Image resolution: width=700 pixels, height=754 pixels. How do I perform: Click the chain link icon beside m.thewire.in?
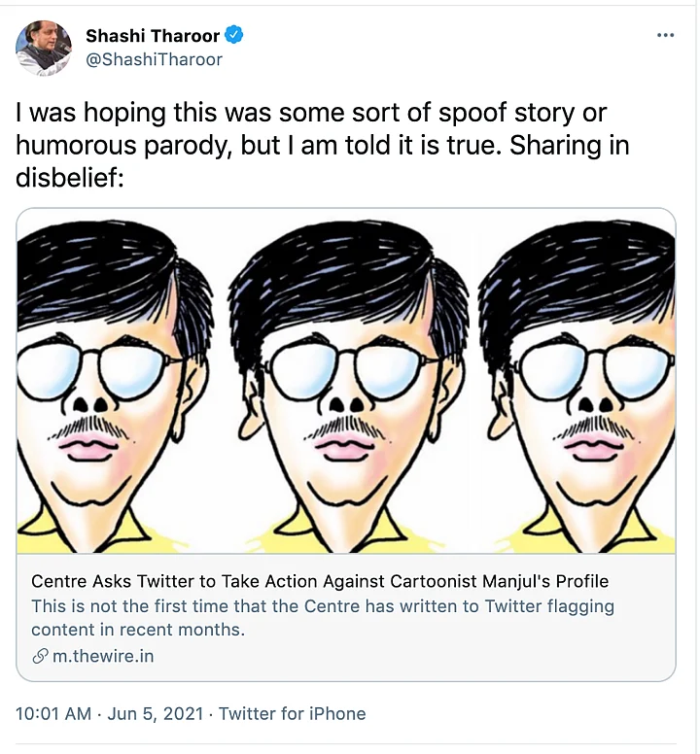click(x=40, y=656)
